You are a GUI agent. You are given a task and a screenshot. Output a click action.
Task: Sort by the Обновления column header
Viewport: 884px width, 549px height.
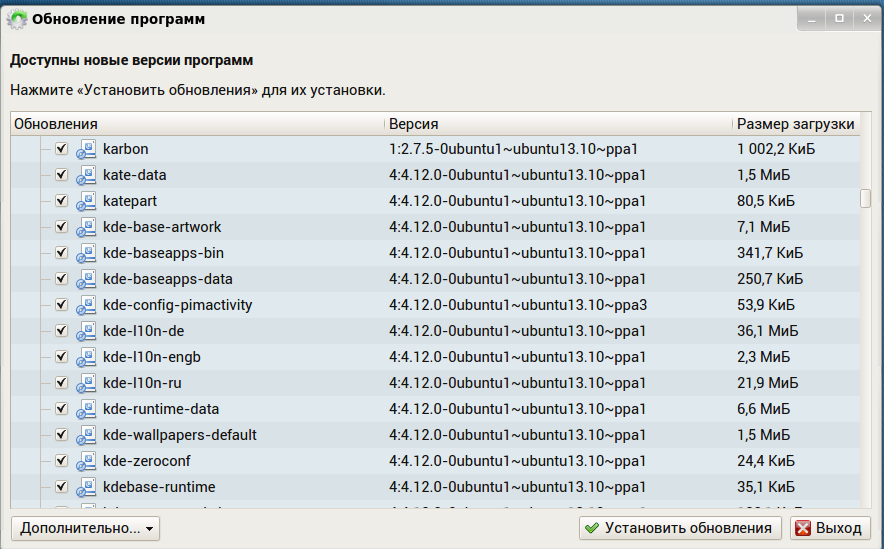[x=197, y=124]
